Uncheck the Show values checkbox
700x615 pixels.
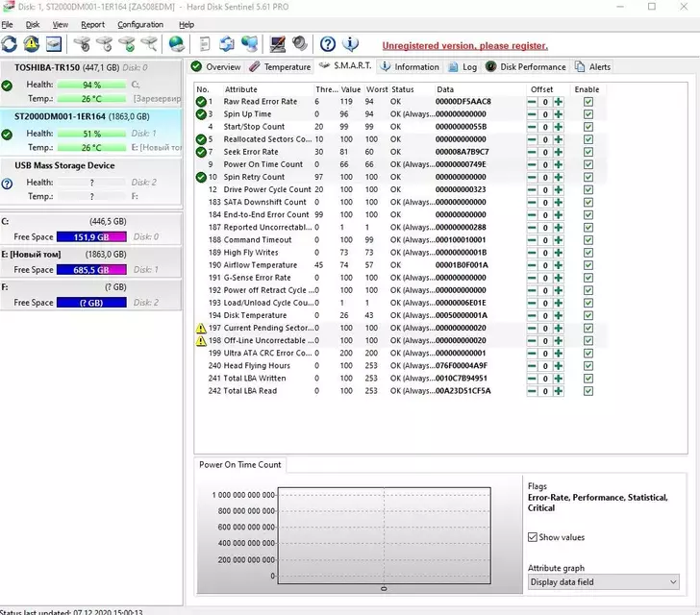(x=533, y=537)
